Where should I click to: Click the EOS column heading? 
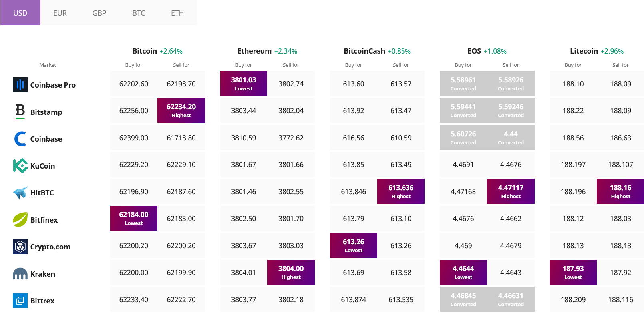click(474, 51)
